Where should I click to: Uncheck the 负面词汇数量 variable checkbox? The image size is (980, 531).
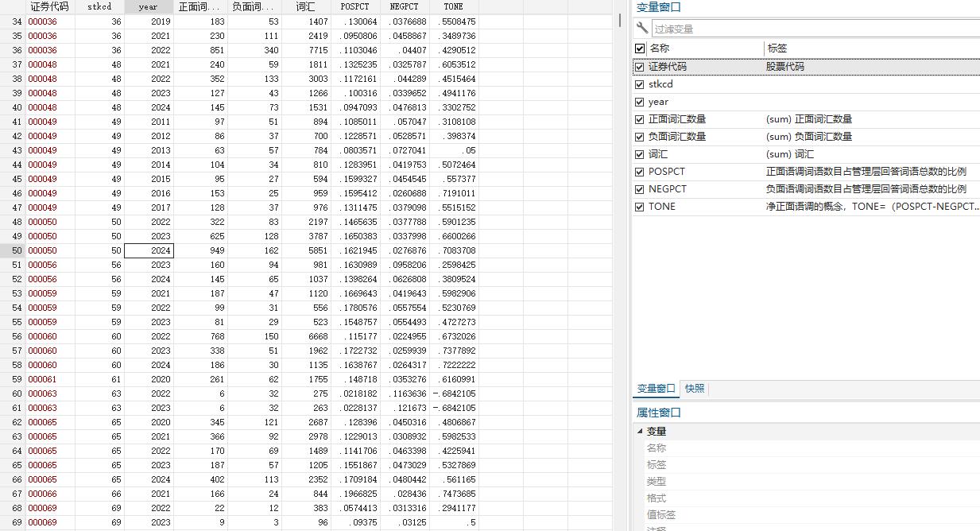click(641, 137)
